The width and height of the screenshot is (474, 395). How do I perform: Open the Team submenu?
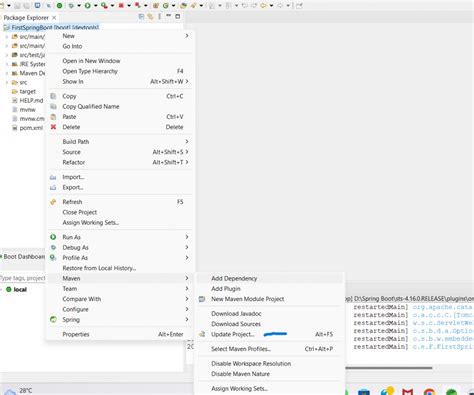(x=120, y=288)
